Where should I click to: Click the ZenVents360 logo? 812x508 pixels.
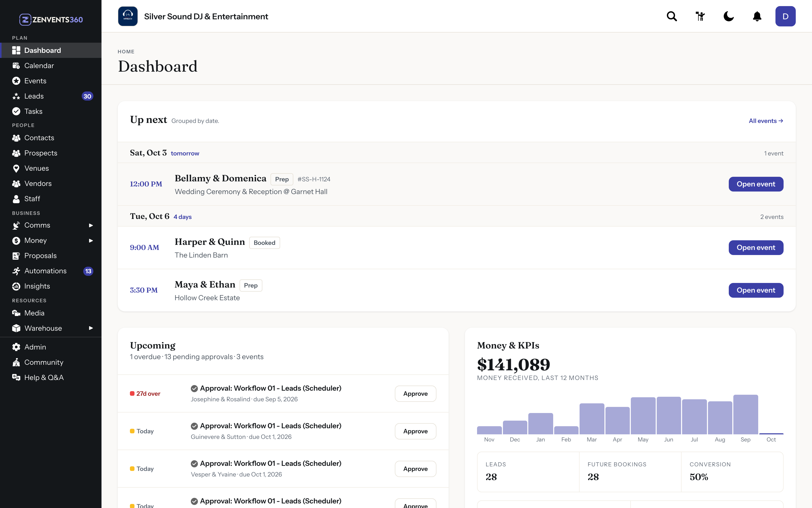coord(51,20)
